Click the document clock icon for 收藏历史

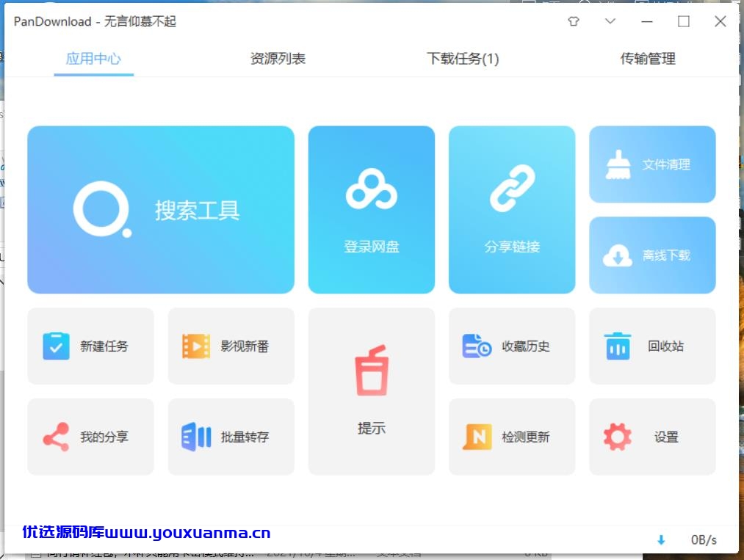pyautogui.click(x=477, y=346)
